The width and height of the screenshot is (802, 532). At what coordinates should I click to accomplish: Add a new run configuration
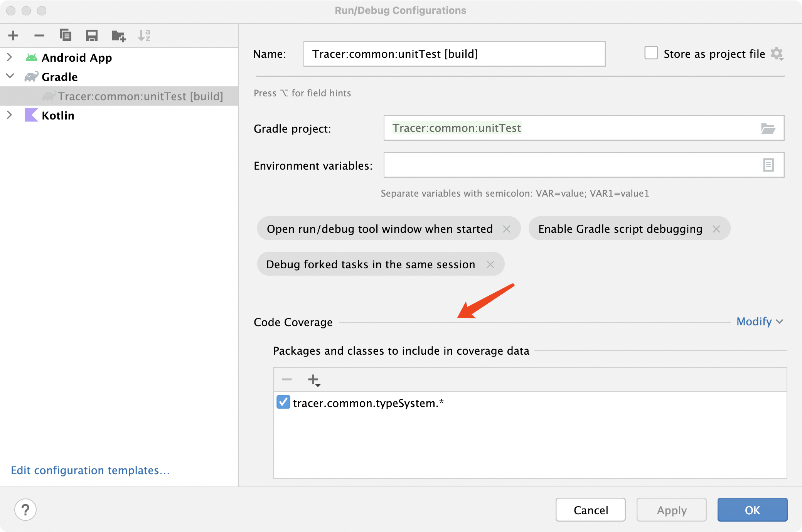coord(13,35)
